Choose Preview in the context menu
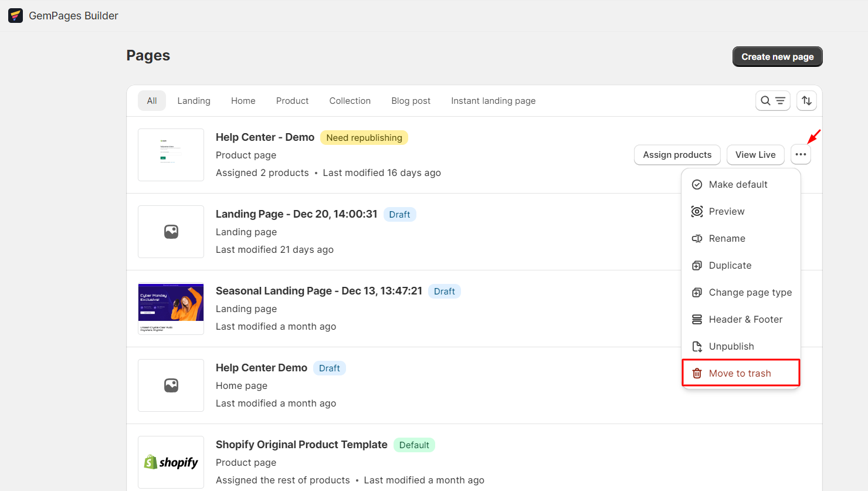 point(726,212)
